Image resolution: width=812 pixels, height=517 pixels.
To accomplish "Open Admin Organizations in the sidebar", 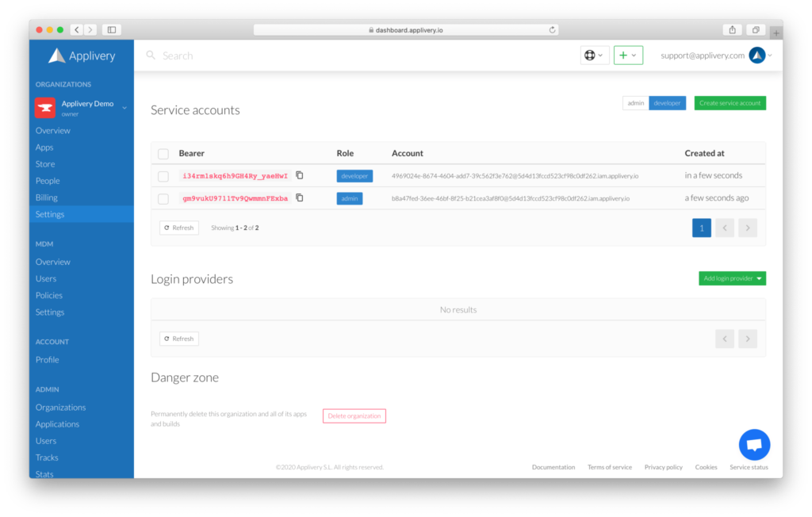I will point(60,407).
